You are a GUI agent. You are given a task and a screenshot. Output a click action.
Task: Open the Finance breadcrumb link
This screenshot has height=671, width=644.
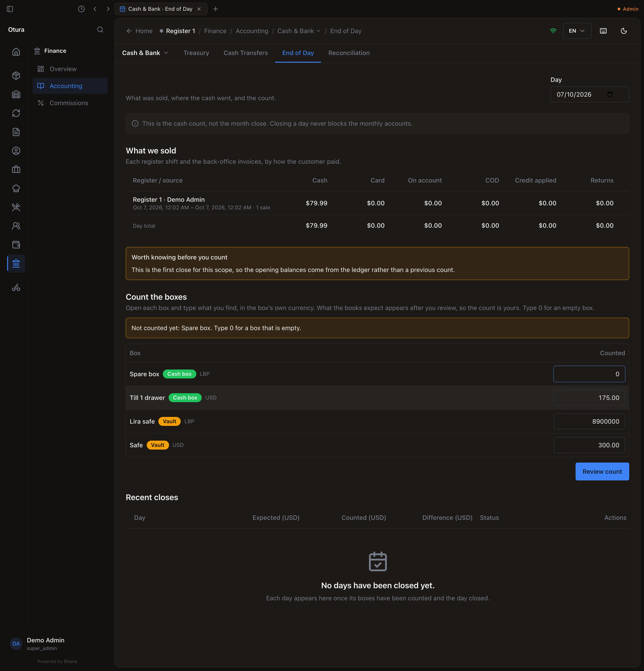click(x=215, y=31)
